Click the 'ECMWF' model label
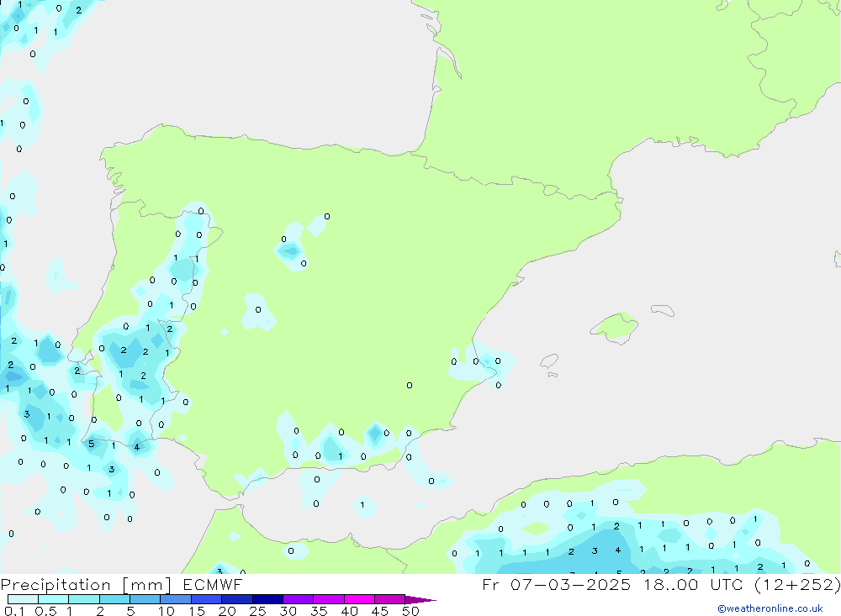This screenshot has width=841, height=616. pyautogui.click(x=213, y=585)
